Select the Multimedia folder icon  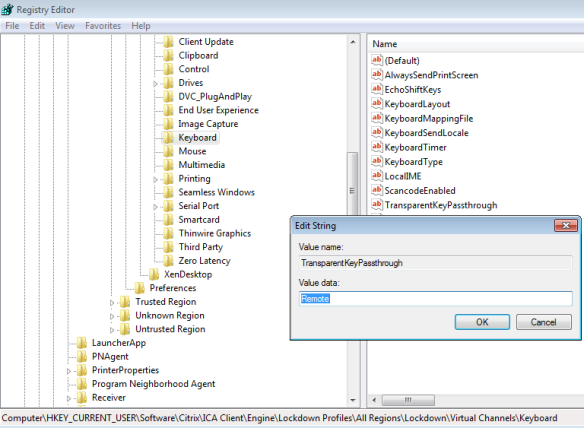168,165
